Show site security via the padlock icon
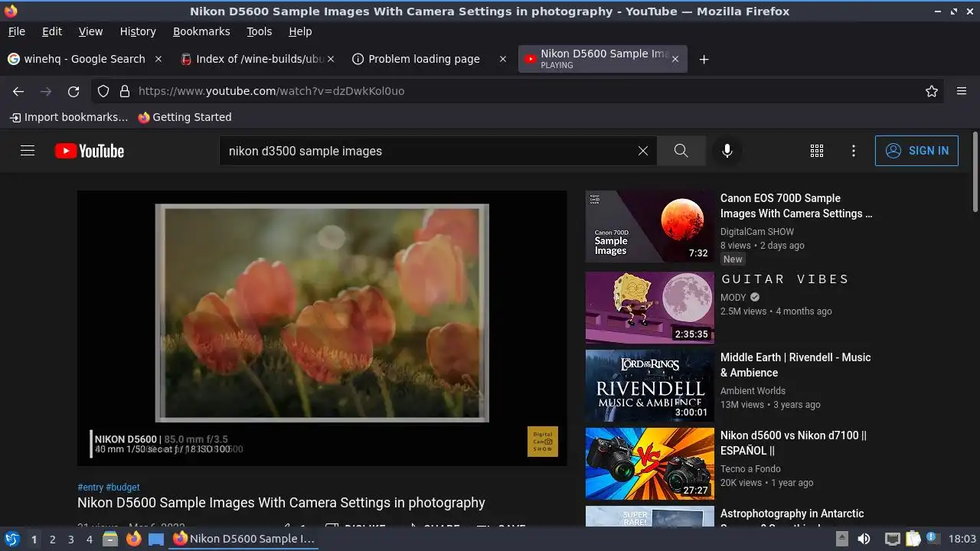Screen dimensions: 980x551 click(x=125, y=91)
